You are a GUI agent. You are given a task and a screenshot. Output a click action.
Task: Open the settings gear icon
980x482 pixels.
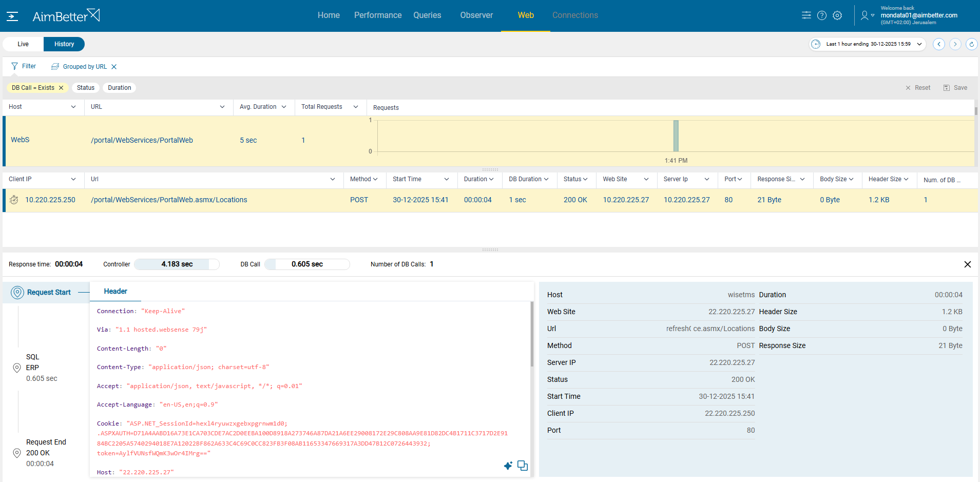(x=837, y=15)
